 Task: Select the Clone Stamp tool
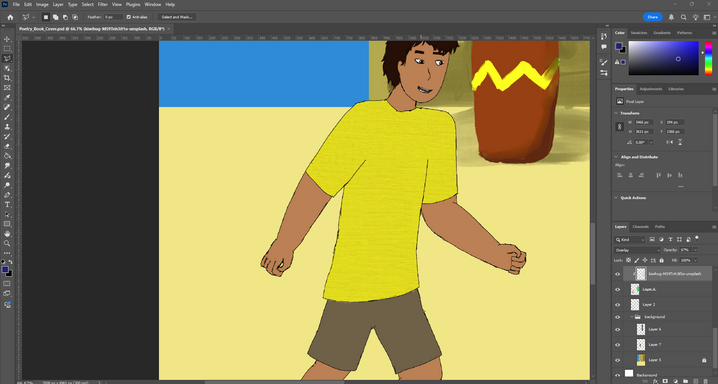pos(7,127)
